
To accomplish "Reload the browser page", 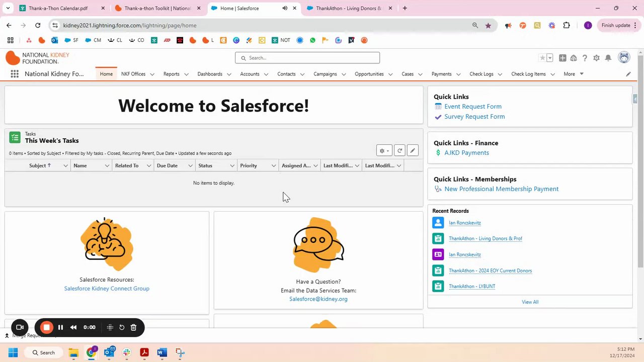I will point(38,25).
